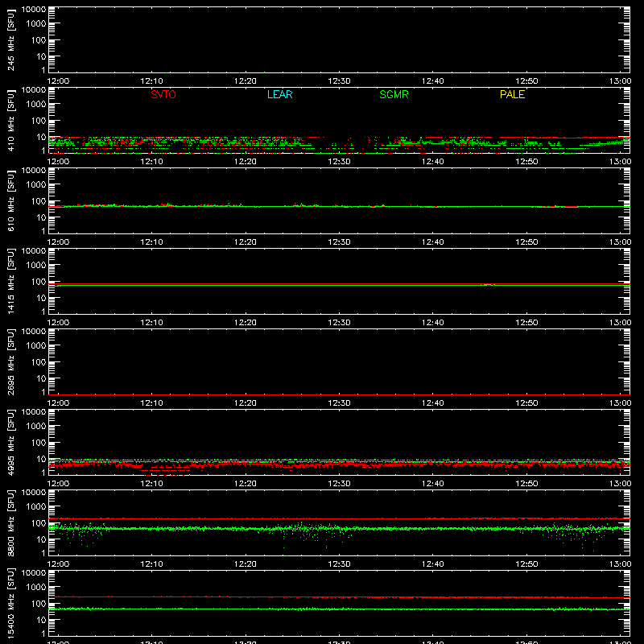
Task: Click 12:30 time label below 610 MHz panel
Action: (339, 242)
